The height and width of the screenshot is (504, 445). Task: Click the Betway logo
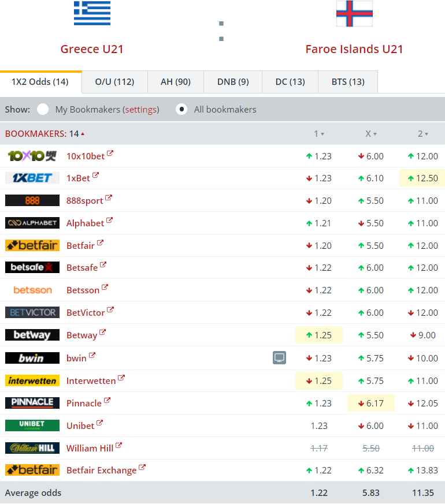tap(32, 335)
